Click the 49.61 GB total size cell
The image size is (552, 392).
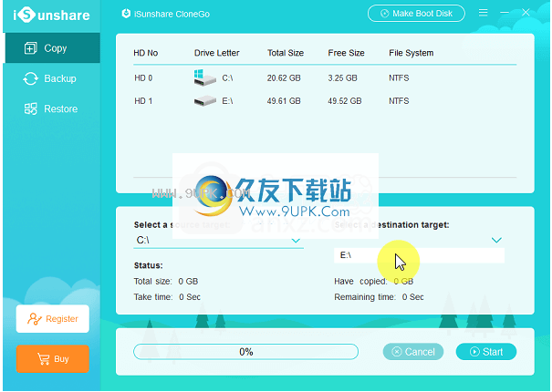click(284, 101)
